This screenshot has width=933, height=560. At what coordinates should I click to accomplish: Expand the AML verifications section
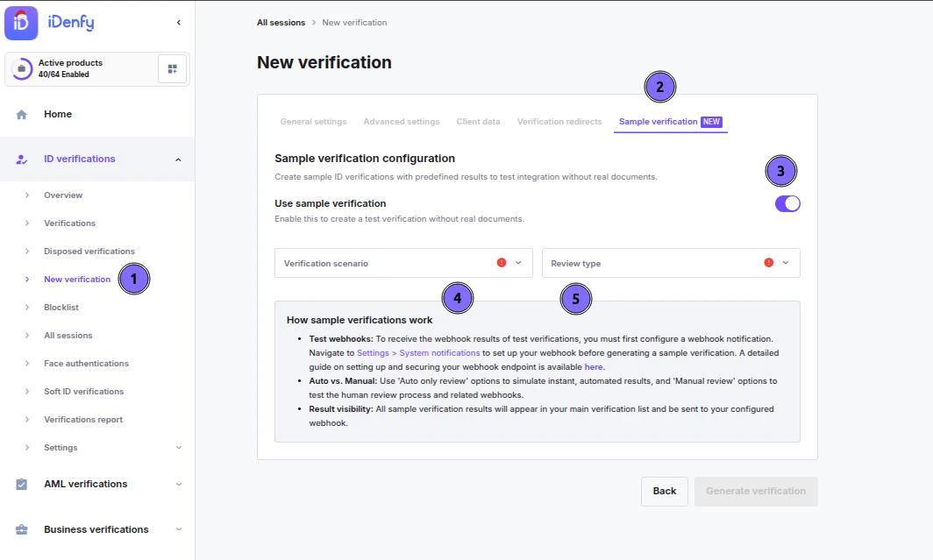(x=179, y=484)
